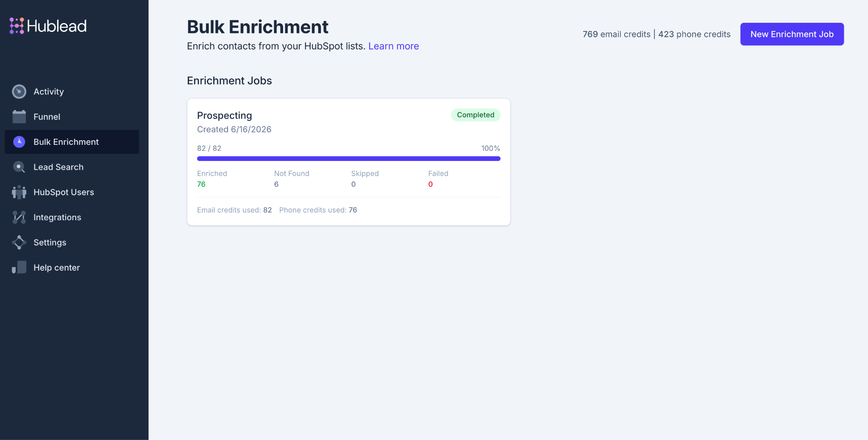Click the Bulk Enrichment page title
Image resolution: width=868 pixels, height=440 pixels.
pos(258,27)
